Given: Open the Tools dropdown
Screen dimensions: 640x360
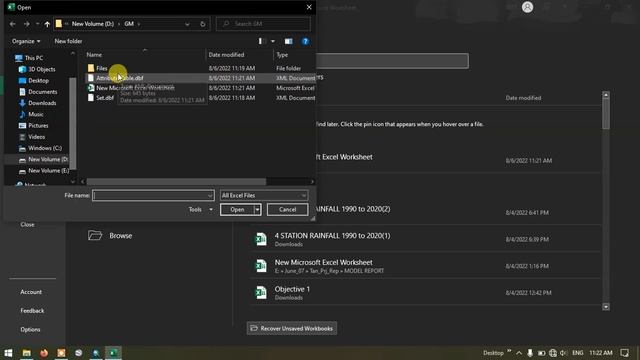Looking at the screenshot, I should (200, 209).
